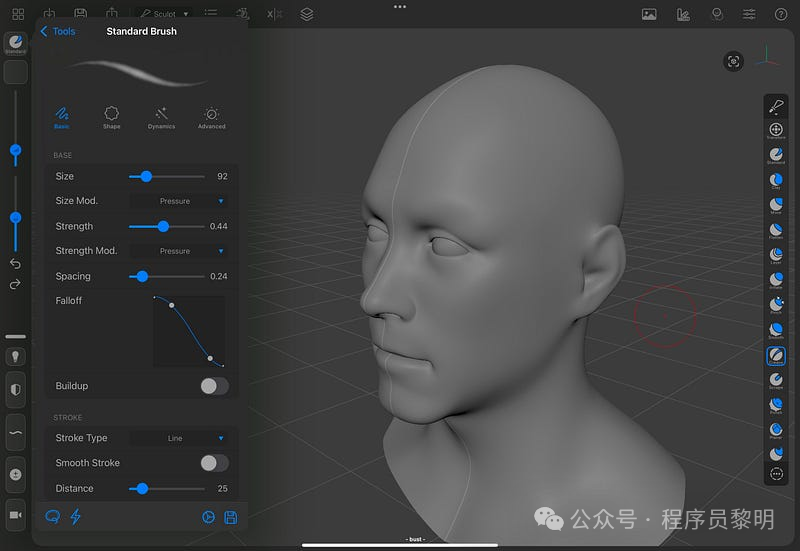This screenshot has width=800, height=551.
Task: Open the Size Mod. Pressure dropdown
Action: coord(179,201)
